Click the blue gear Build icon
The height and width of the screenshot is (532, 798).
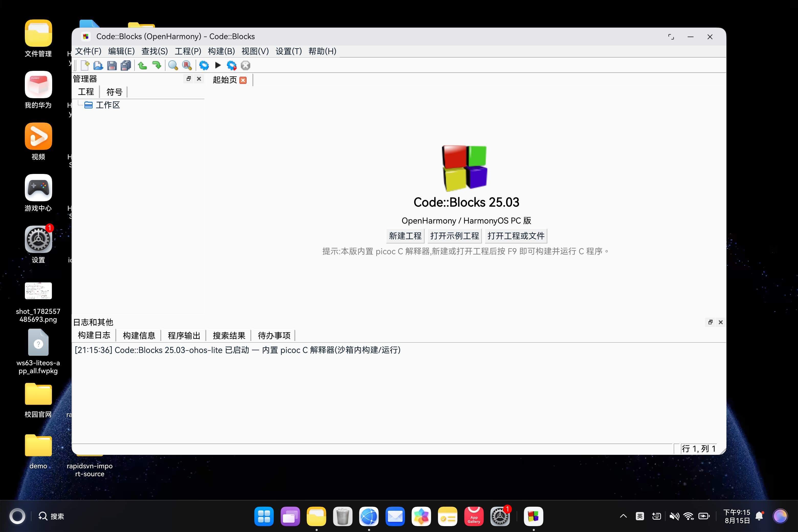pos(204,65)
